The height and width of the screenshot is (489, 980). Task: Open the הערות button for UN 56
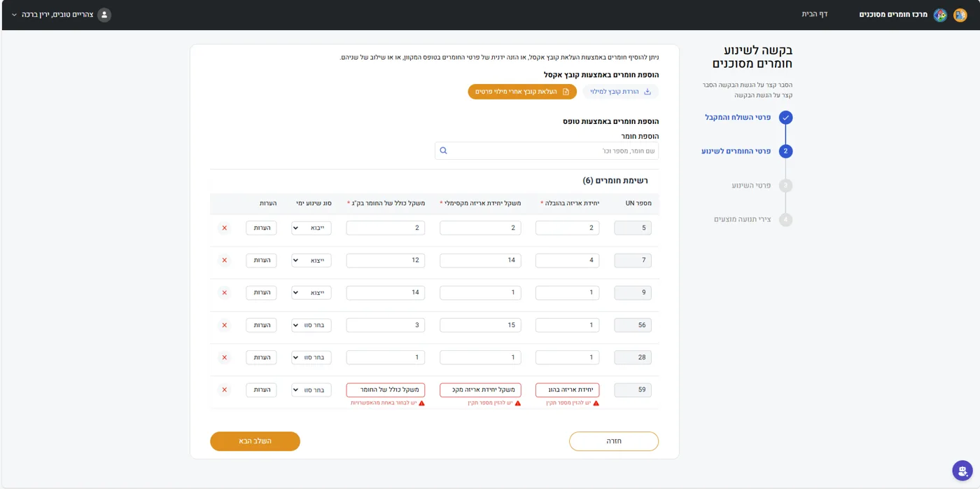[261, 325]
